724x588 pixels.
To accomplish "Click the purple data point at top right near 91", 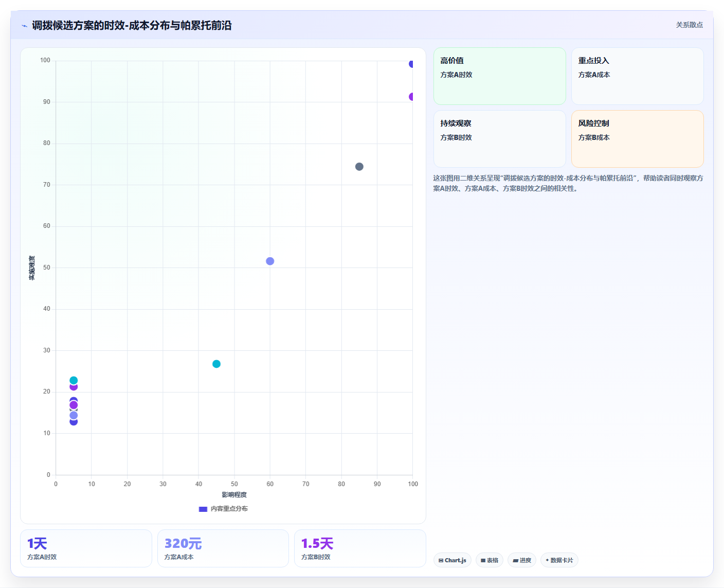I will tap(411, 97).
